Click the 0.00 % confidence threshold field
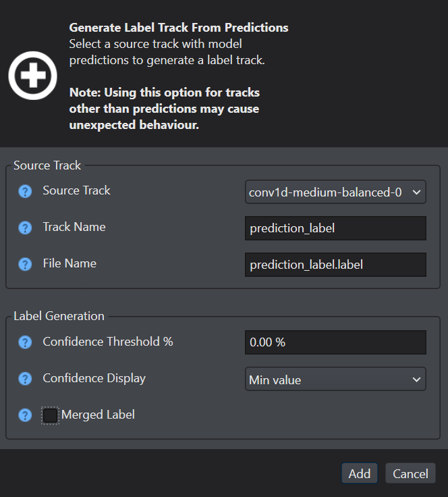The width and height of the screenshot is (448, 497). (x=335, y=342)
